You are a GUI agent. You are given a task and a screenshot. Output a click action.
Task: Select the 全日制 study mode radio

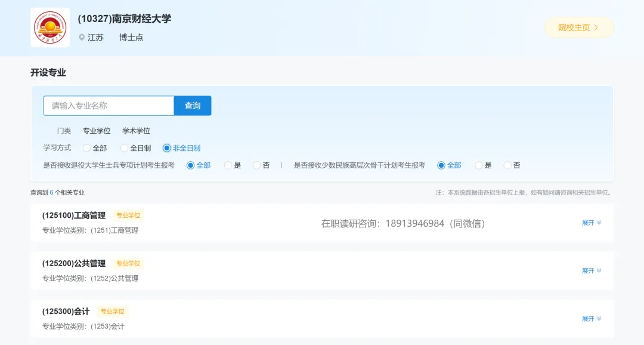click(124, 148)
